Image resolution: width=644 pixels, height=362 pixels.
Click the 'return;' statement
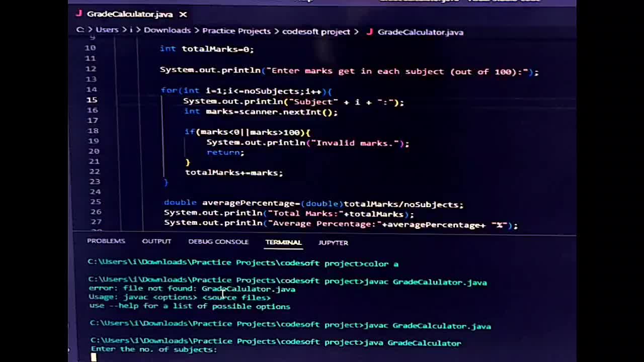point(225,152)
